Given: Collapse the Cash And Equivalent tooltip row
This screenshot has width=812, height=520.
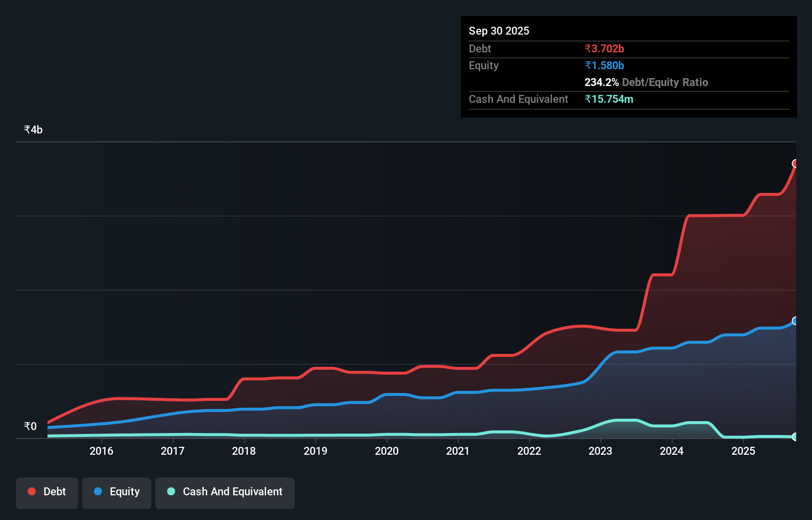Looking at the screenshot, I should coord(518,99).
